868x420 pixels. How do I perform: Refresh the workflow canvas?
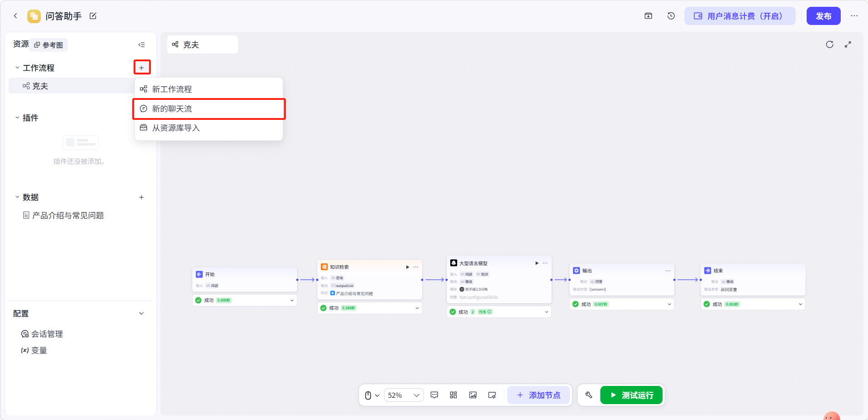point(830,44)
